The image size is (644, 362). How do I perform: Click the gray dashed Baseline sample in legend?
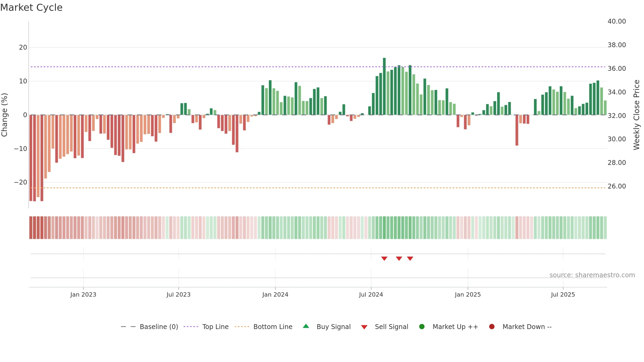[128, 327]
